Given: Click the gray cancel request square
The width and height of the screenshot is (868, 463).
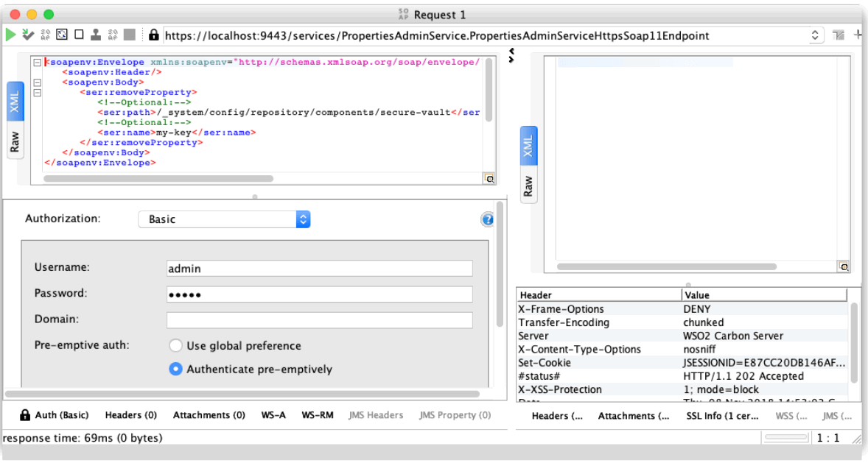Looking at the screenshot, I should (x=130, y=35).
